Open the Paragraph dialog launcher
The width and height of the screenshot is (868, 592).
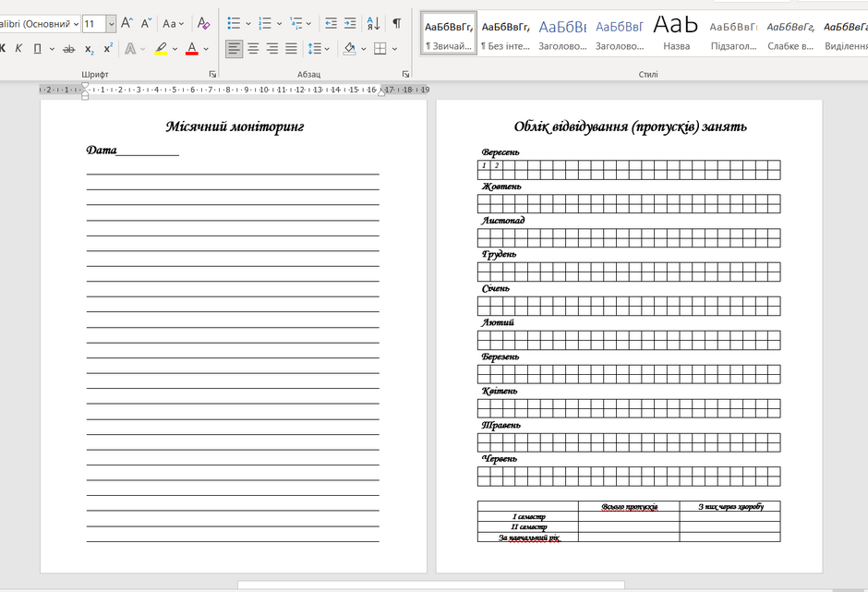coord(405,74)
